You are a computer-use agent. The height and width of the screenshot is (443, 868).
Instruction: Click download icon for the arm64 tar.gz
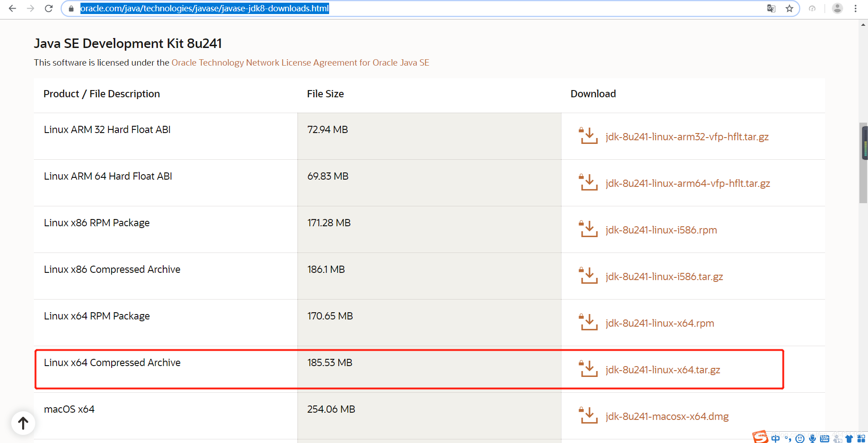[x=588, y=182]
